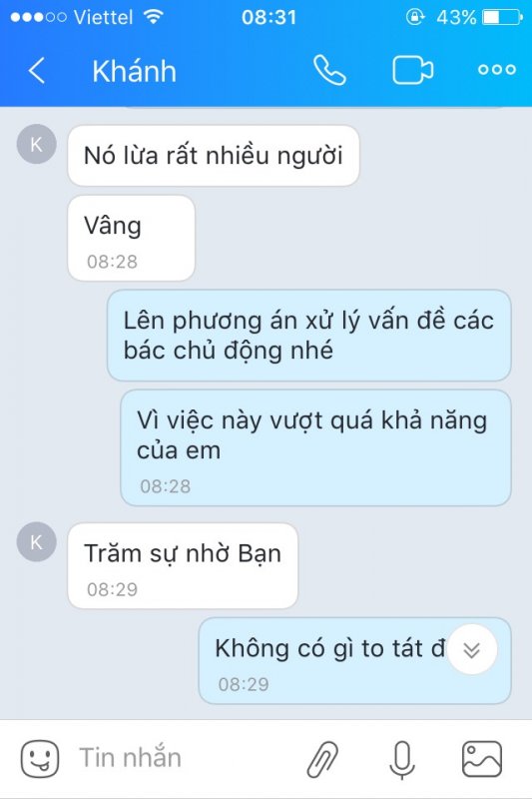Tap the paperclip attachment icon
Viewport: 532px width, 799px height.
322,759
